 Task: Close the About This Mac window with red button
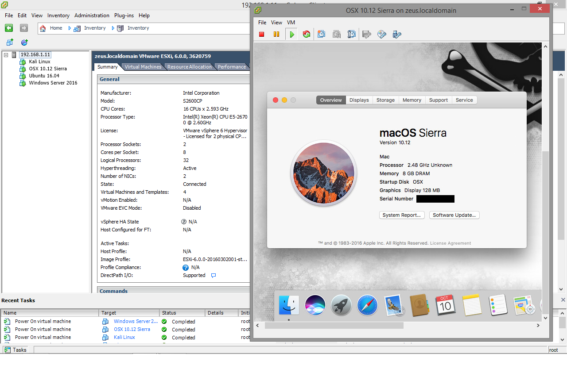pyautogui.click(x=276, y=100)
